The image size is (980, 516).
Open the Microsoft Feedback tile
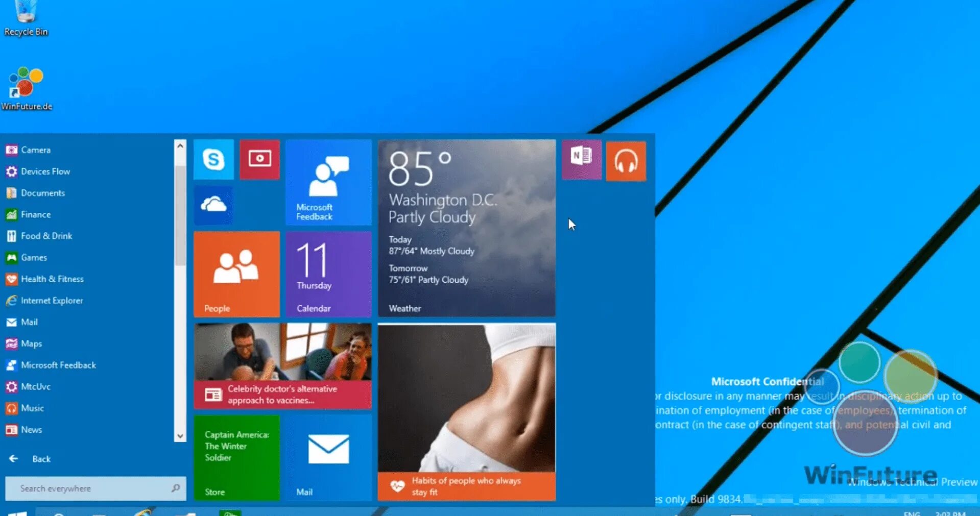(328, 182)
